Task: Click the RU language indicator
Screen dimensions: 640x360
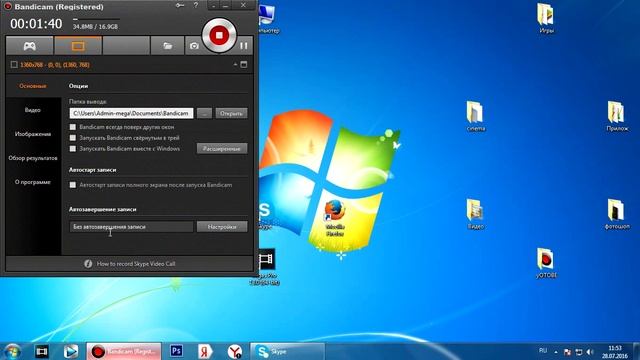Action: coord(542,351)
